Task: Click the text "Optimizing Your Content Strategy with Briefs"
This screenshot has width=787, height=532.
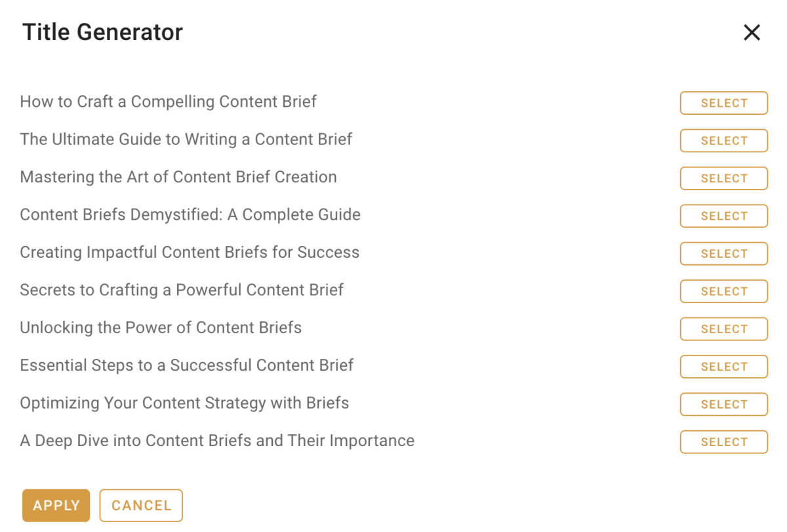Action: tap(184, 404)
